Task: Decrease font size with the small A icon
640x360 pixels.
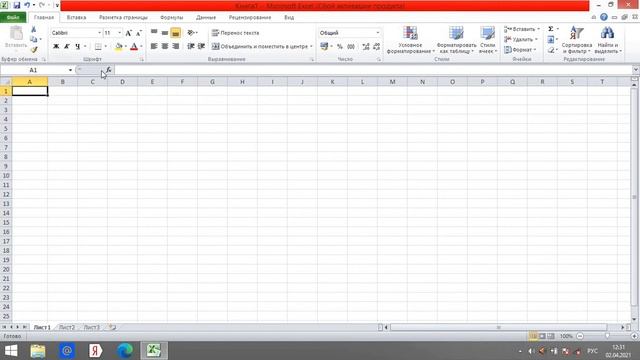Action: 138,33
